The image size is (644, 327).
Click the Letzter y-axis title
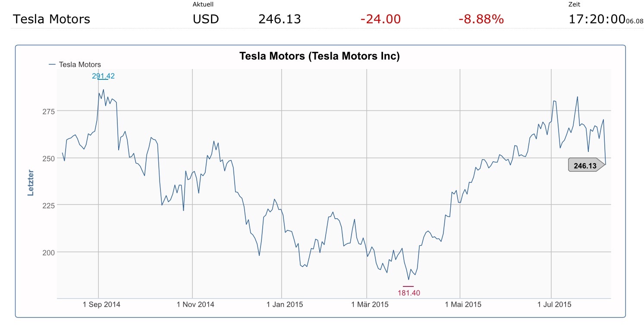click(31, 183)
